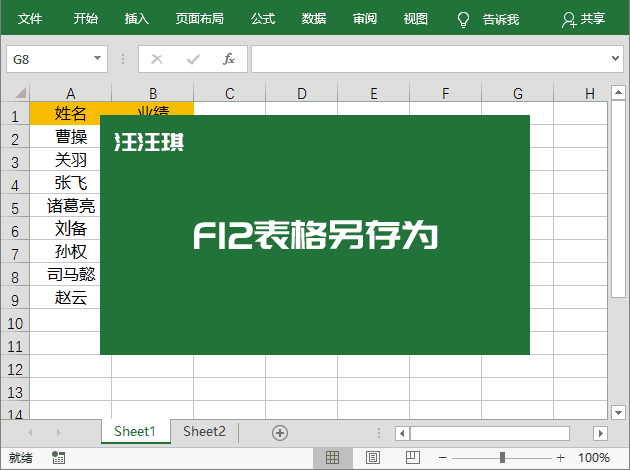Select column D header
Image resolution: width=630 pixels, height=470 pixels.
tap(302, 94)
